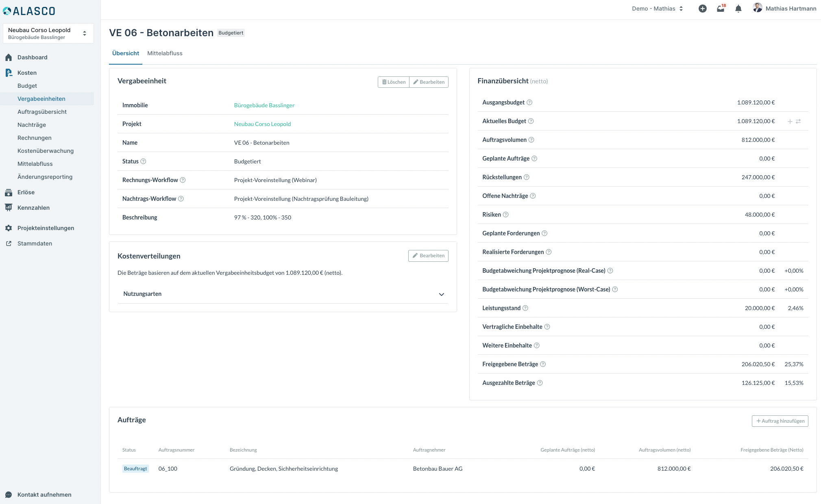The height and width of the screenshot is (504, 821).
Task: Click Bearbeiten in Kostenverteilungen panel
Action: (428, 256)
